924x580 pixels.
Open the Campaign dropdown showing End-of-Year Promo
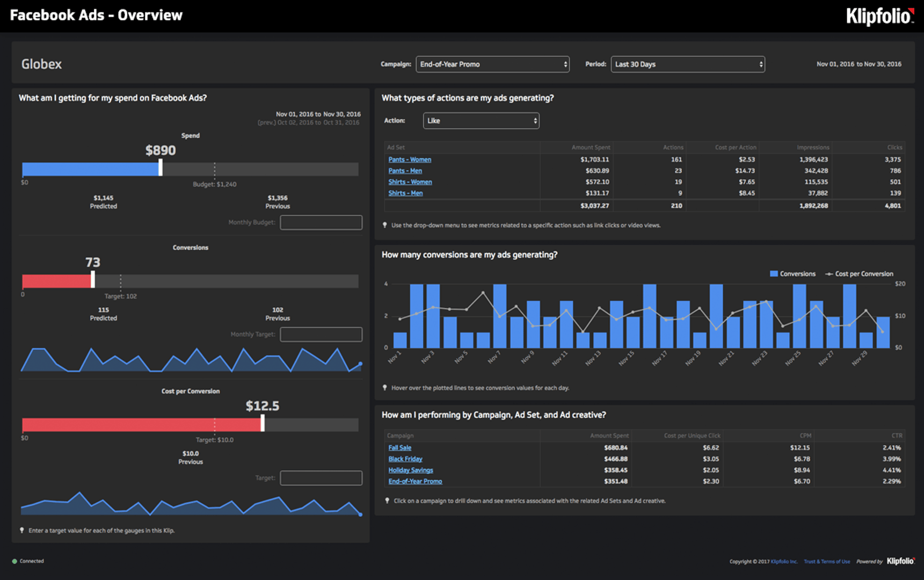coord(492,64)
